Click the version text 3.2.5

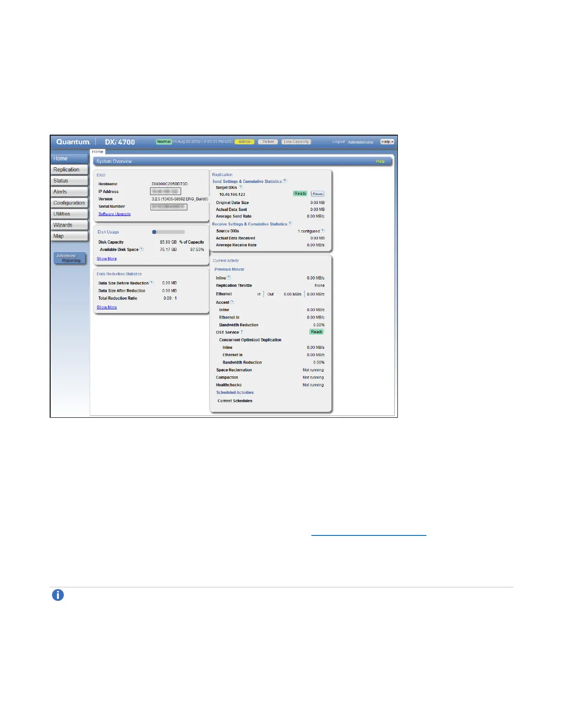click(180, 199)
